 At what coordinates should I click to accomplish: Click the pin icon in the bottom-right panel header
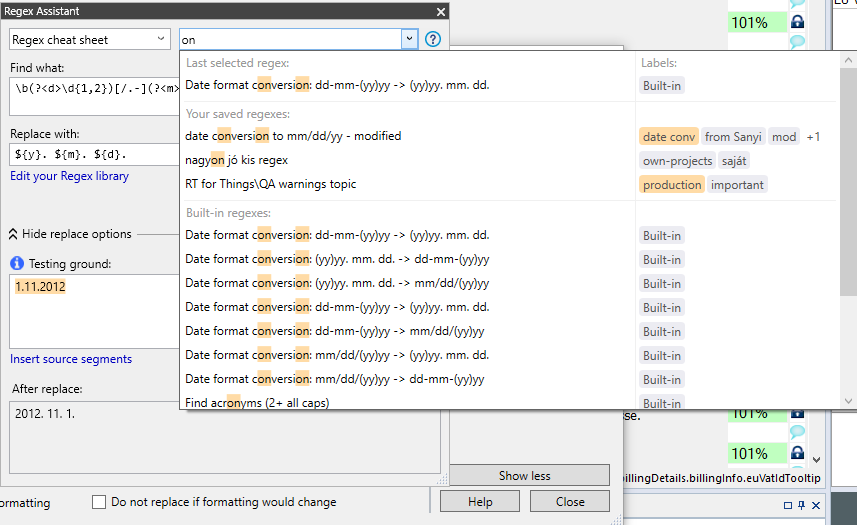pyautogui.click(x=800, y=505)
